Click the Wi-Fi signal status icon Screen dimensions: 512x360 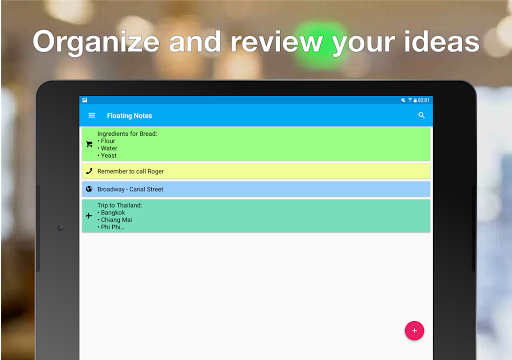coord(410,100)
